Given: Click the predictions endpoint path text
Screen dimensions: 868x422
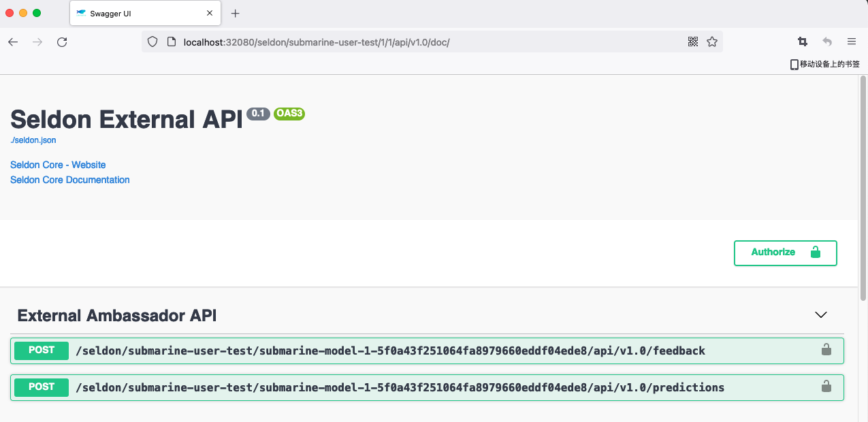Looking at the screenshot, I should pyautogui.click(x=400, y=387).
